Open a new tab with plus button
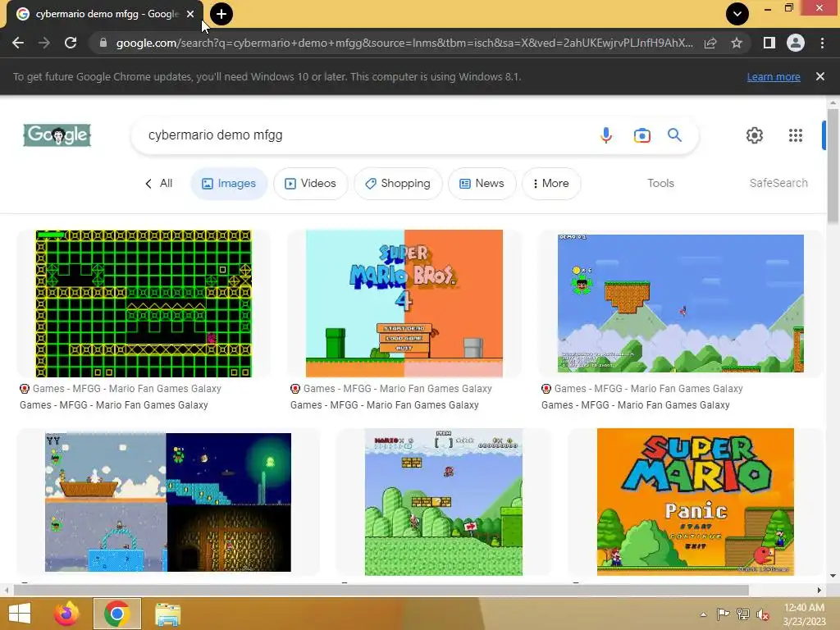This screenshot has height=630, width=840. tap(221, 14)
